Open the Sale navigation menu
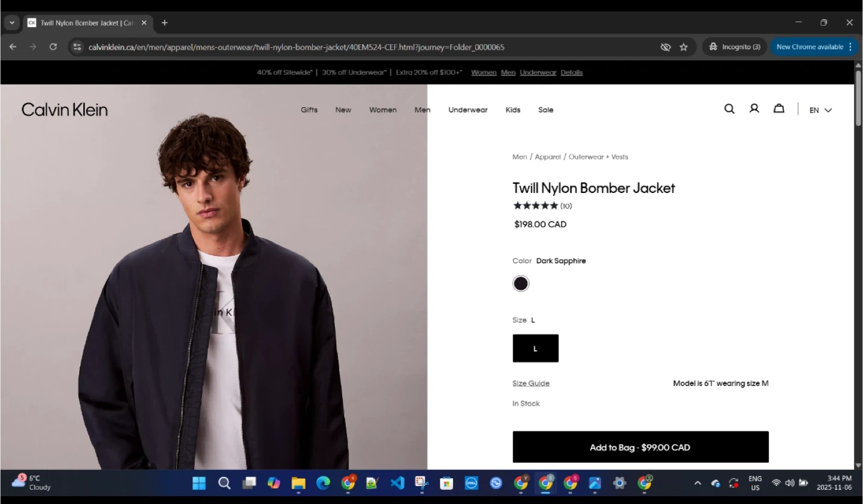The image size is (863, 504). pyautogui.click(x=545, y=110)
